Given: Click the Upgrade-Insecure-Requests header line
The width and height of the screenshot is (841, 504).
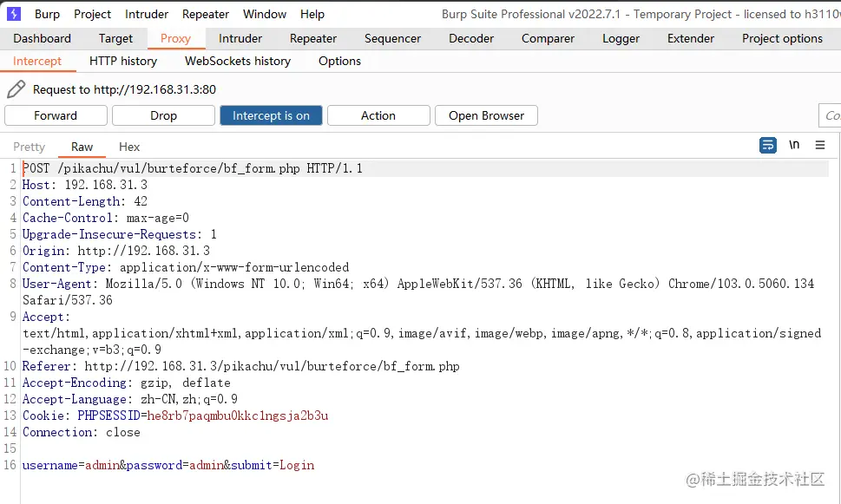Looking at the screenshot, I should pos(120,234).
